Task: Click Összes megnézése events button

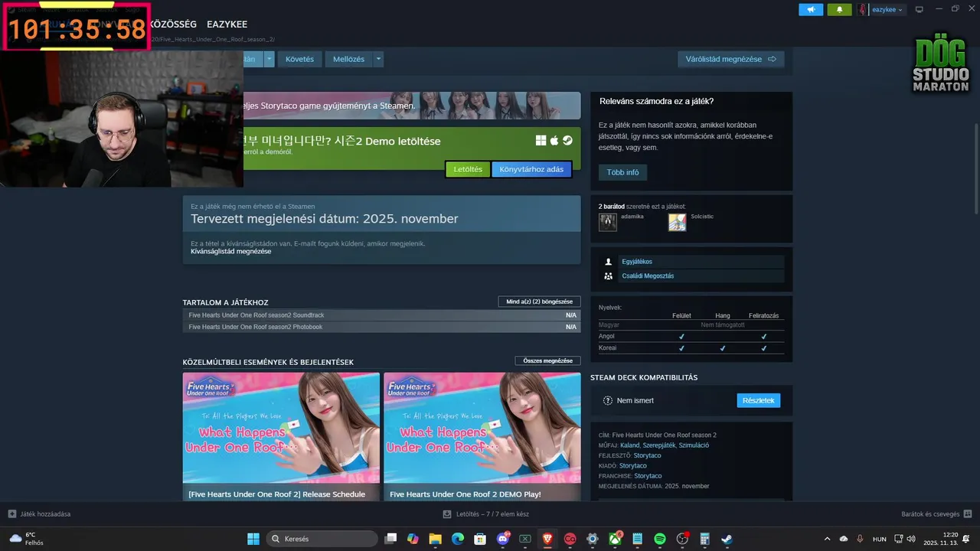Action: (x=547, y=360)
